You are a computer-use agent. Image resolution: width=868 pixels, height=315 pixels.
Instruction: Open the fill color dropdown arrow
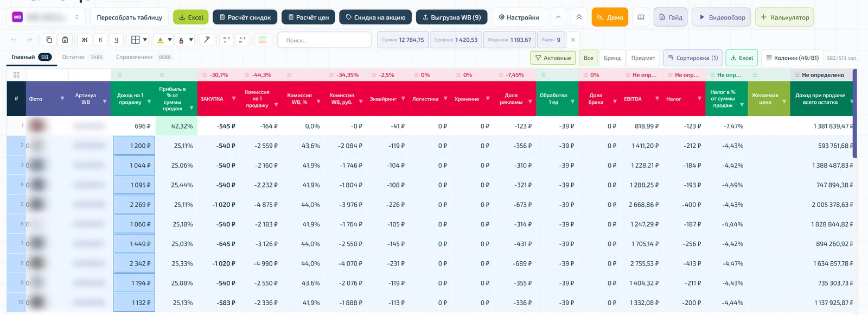point(170,40)
